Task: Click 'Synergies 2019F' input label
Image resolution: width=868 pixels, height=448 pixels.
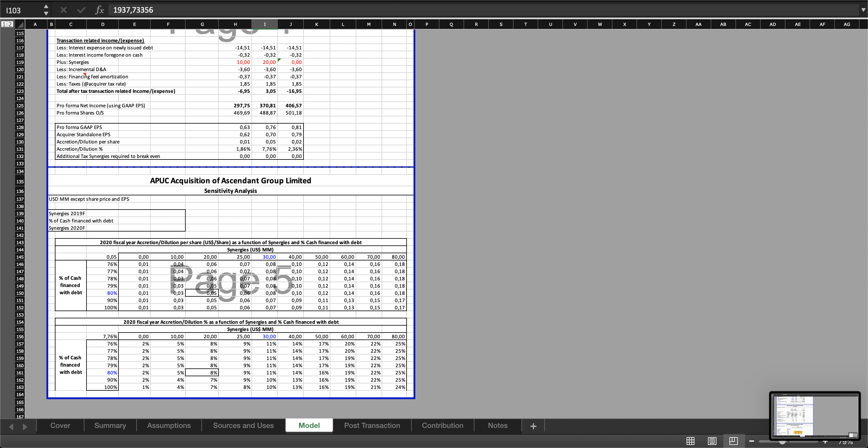Action: point(67,214)
